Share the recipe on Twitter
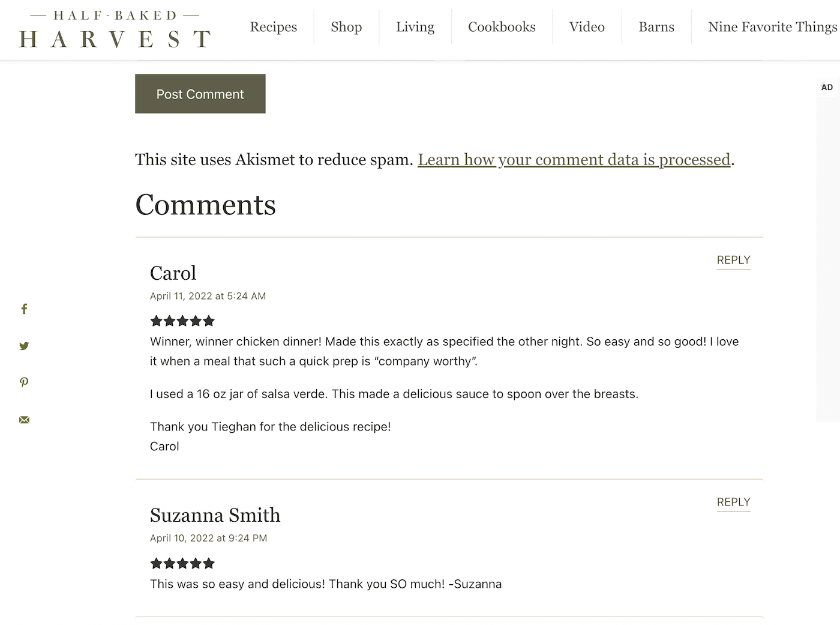 [24, 346]
